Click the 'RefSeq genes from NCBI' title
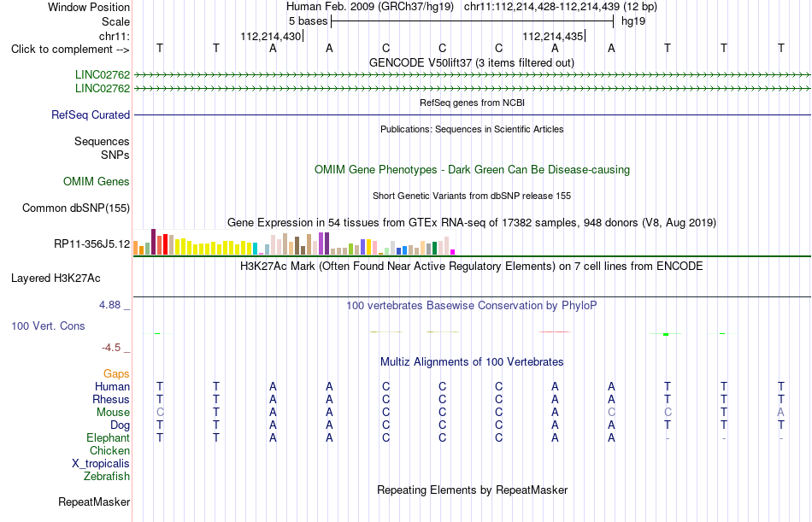The height and width of the screenshot is (522, 812). click(x=472, y=103)
